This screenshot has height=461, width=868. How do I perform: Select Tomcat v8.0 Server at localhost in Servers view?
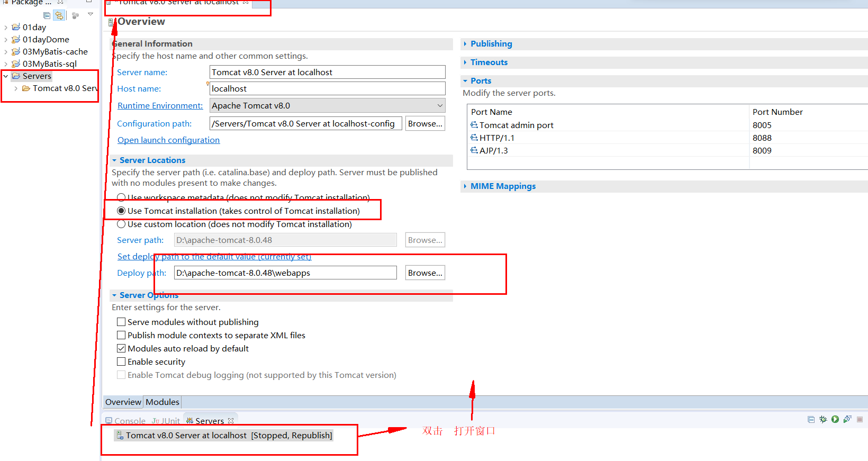coord(224,435)
